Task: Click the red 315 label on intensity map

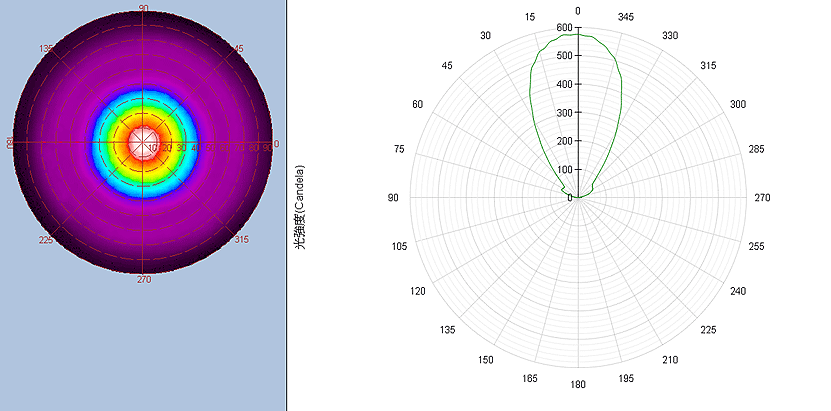Action: pos(241,240)
